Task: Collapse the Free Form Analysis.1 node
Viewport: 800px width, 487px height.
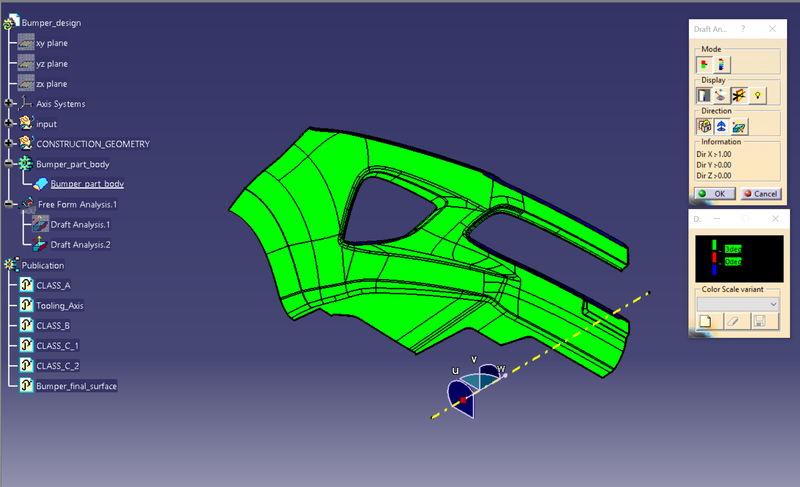Action: (x=9, y=204)
